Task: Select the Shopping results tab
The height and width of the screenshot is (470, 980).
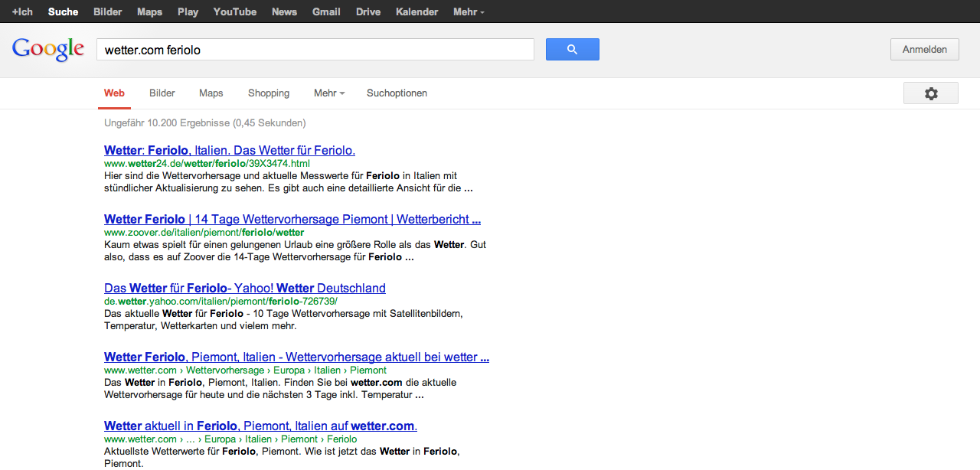Action: coord(269,93)
